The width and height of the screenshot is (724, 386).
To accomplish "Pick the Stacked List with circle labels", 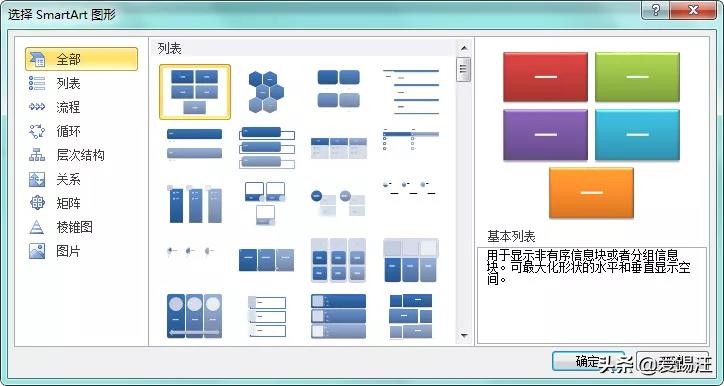I will tap(338, 203).
